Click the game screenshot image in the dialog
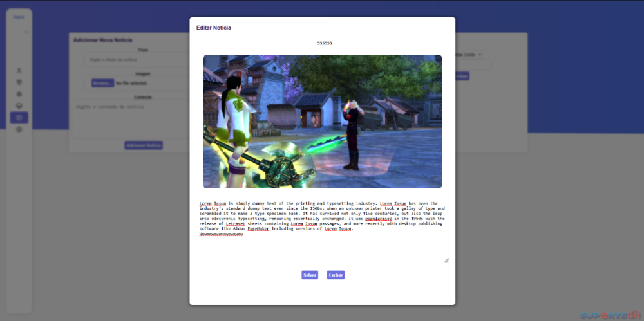This screenshot has width=644, height=321. (x=322, y=122)
